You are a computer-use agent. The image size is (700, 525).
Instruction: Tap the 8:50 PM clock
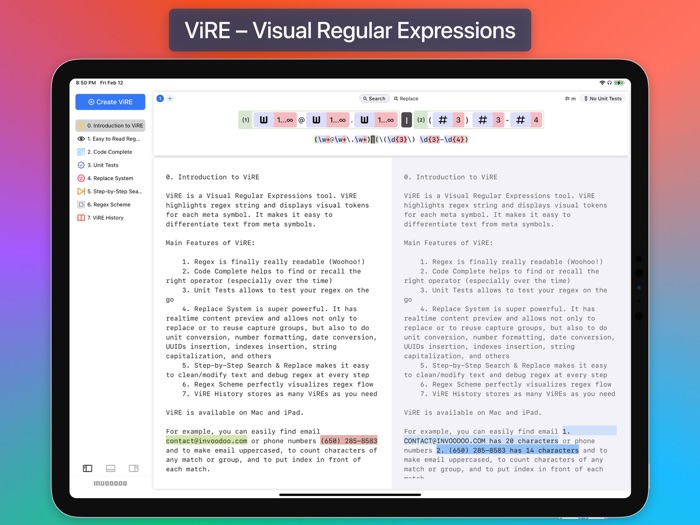[86, 83]
